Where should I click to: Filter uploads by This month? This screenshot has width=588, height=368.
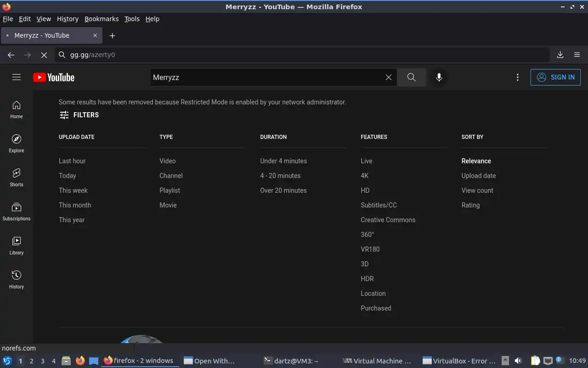pyautogui.click(x=75, y=205)
